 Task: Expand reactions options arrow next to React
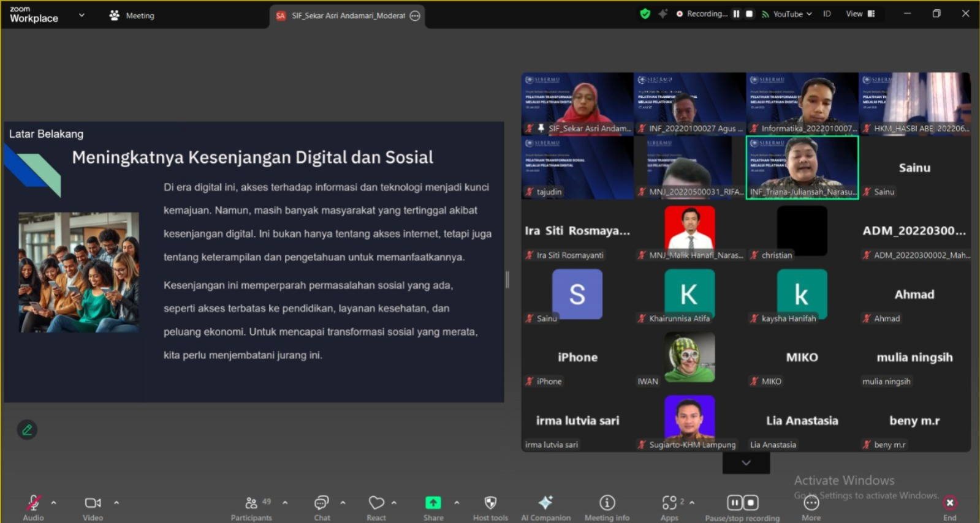coord(394,503)
